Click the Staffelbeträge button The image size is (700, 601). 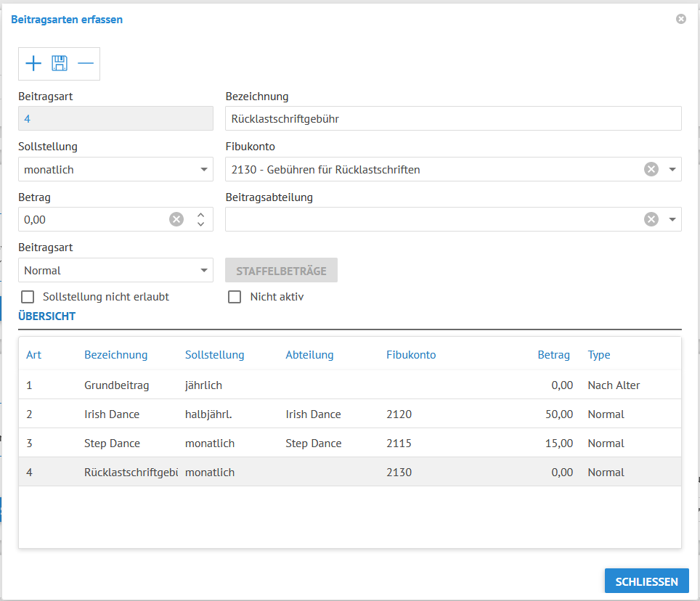281,270
